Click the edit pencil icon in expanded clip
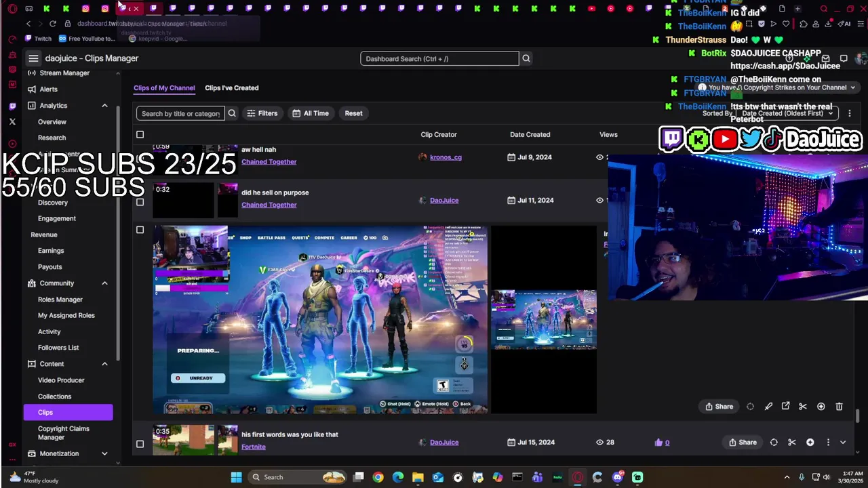Viewport: 868px width, 488px height. coord(768,407)
